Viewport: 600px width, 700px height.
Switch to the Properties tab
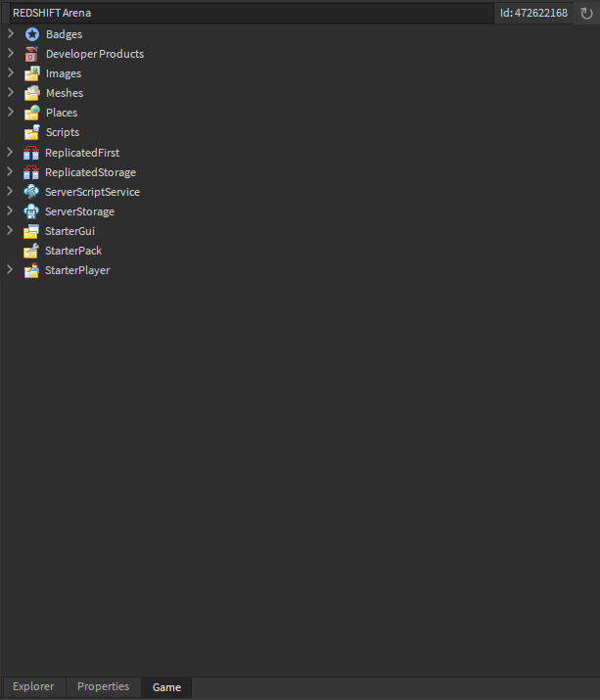pos(103,686)
